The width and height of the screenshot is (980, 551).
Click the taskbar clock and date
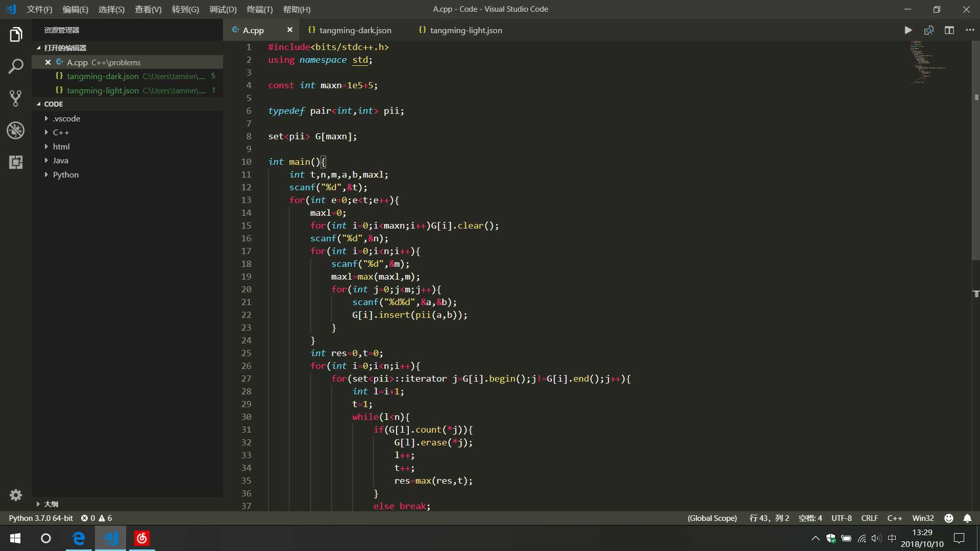[x=922, y=538]
